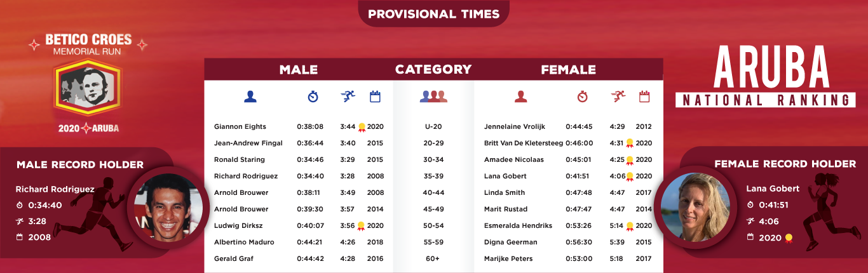Select the Provisional Times tab

tap(433, 13)
